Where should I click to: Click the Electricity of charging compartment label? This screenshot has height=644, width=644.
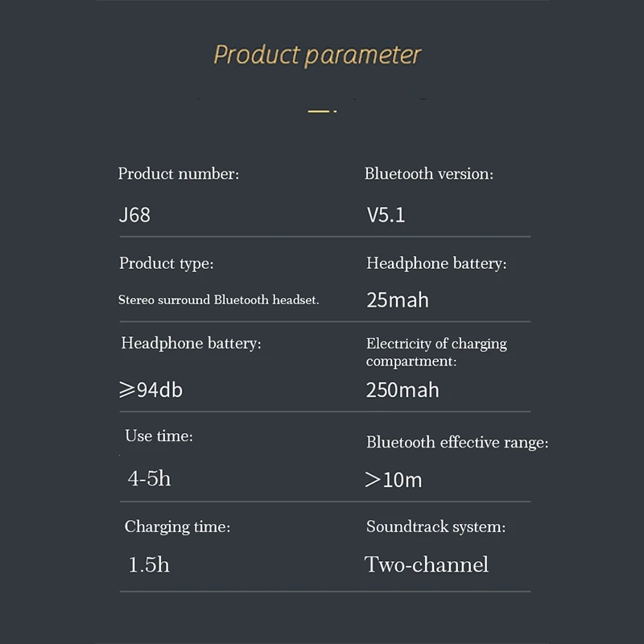point(436,352)
